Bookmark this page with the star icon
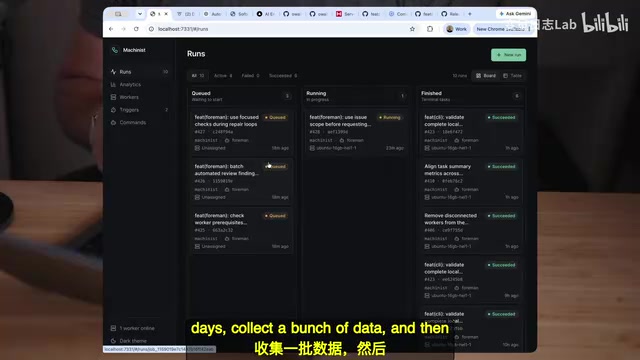Image resolution: width=640 pixels, height=360 pixels. click(x=412, y=29)
